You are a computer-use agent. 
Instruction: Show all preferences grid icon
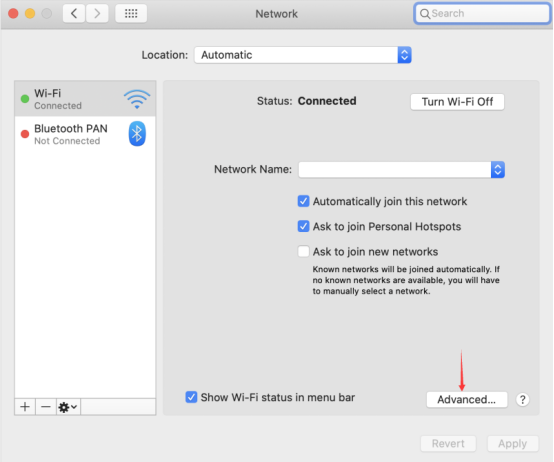point(131,13)
